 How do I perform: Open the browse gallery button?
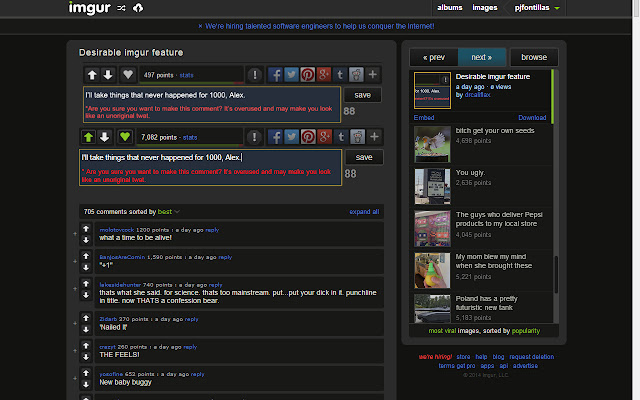534,57
